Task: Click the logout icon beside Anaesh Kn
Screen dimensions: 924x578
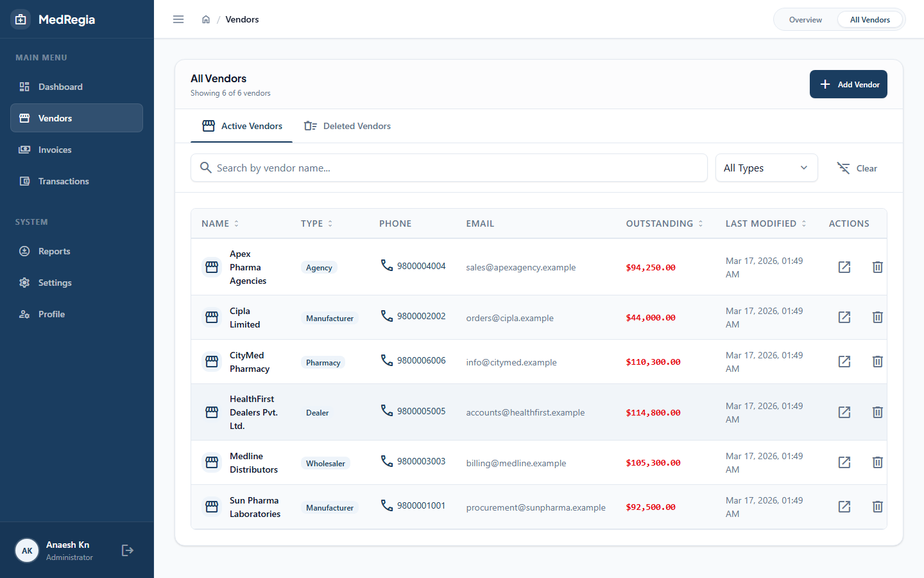Action: (128, 550)
